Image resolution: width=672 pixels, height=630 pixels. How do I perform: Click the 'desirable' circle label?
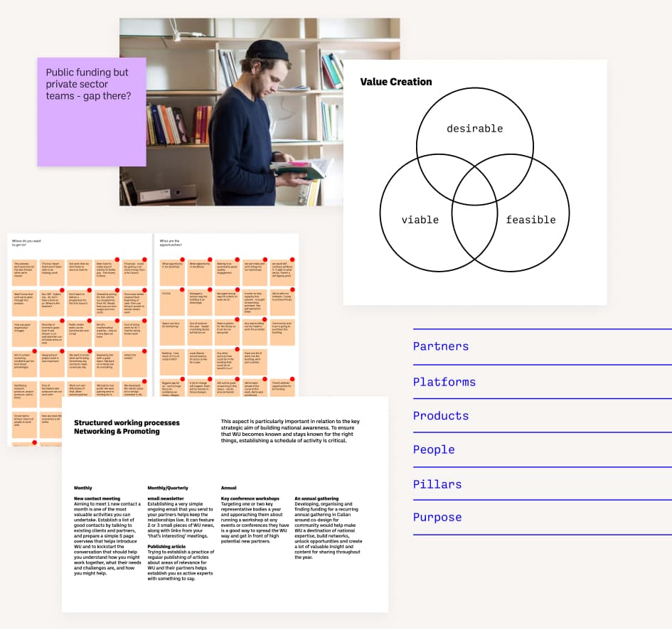coord(474,129)
